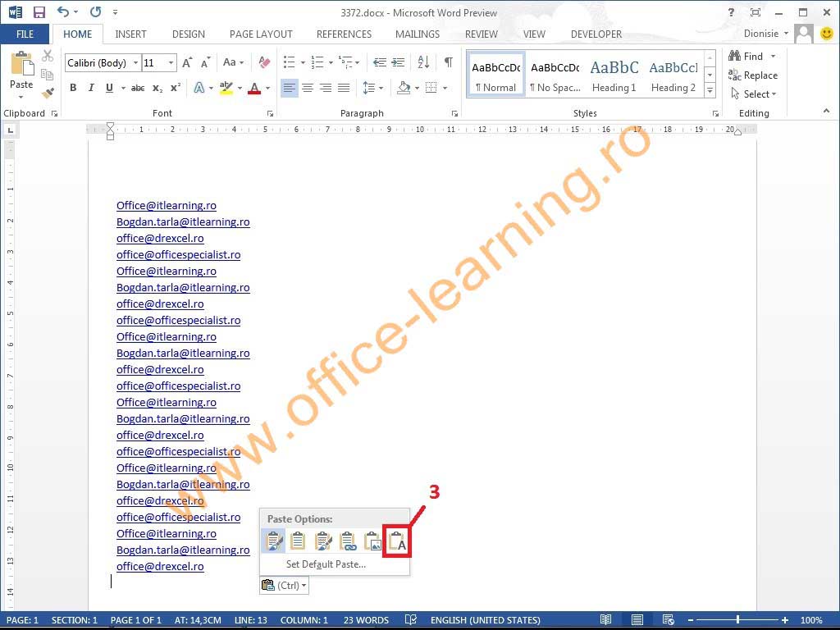Center-align the paragraph
This screenshot has width=840, height=630.
point(308,88)
